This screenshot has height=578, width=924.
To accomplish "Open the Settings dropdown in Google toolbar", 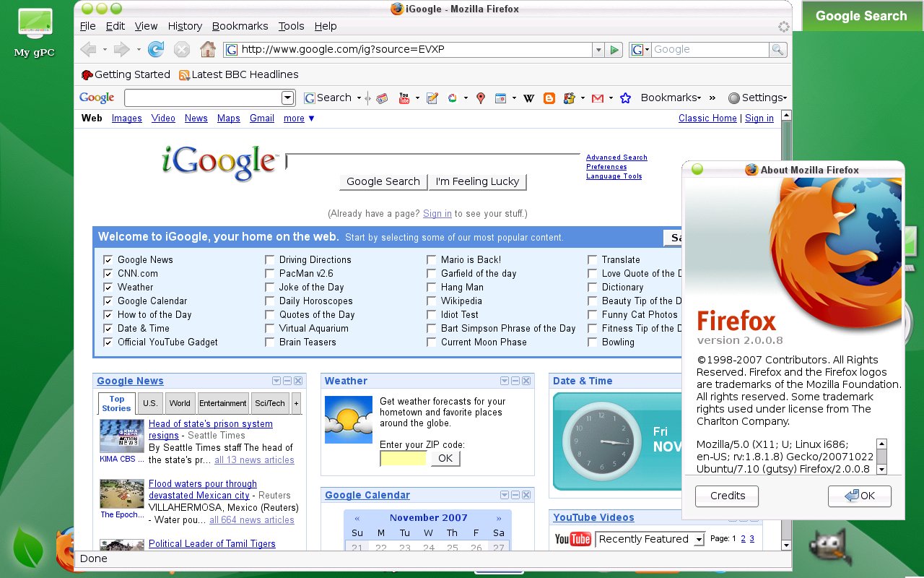I will click(x=757, y=98).
